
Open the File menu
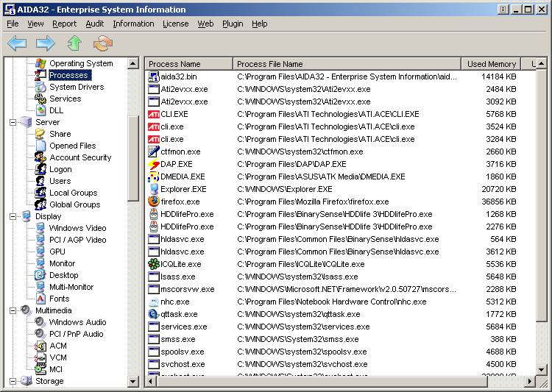point(13,24)
